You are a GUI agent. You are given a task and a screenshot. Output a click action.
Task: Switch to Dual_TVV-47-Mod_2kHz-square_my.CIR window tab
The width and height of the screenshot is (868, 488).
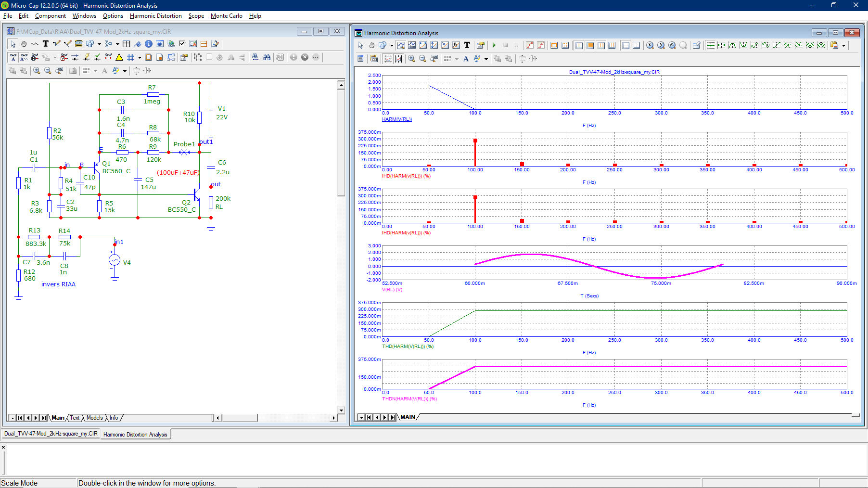51,434
